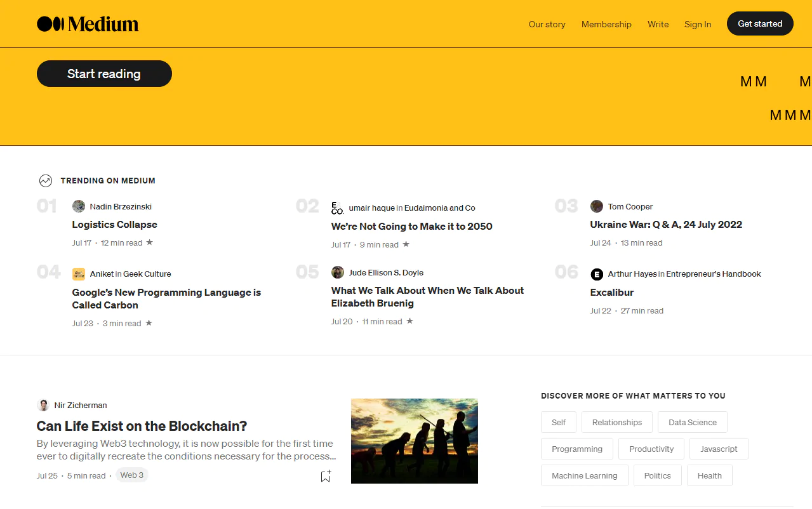The width and height of the screenshot is (812, 509).
Task: Open What We Talk About When We Talk About Elizabeth Bruenig
Action: pyautogui.click(x=427, y=297)
